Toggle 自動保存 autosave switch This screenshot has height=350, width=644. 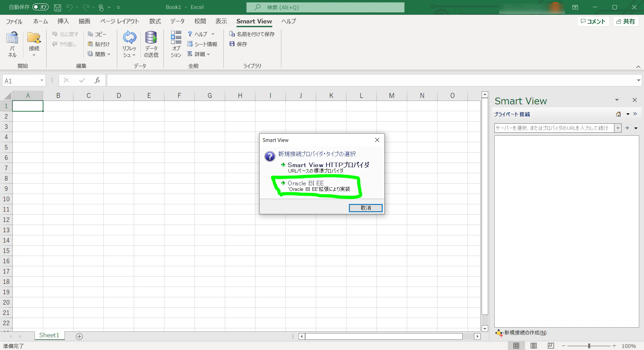(x=40, y=7)
